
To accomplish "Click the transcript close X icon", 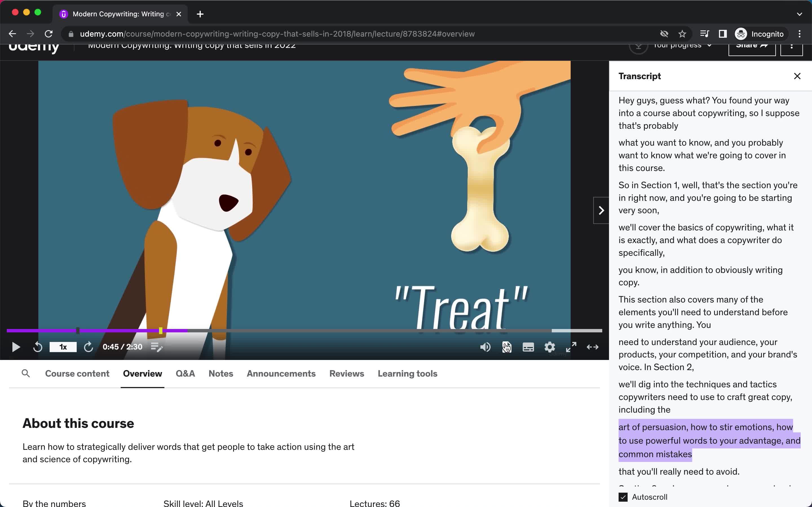I will (x=797, y=76).
